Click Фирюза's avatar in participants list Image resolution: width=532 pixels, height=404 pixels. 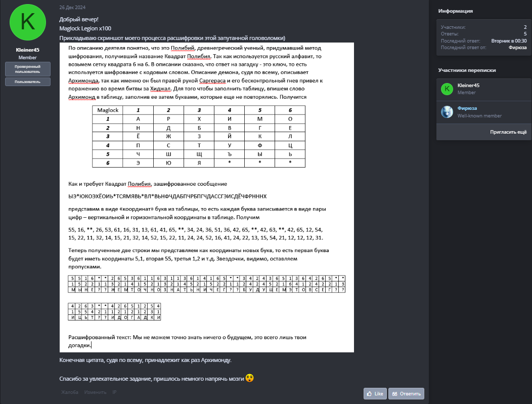[x=447, y=112]
